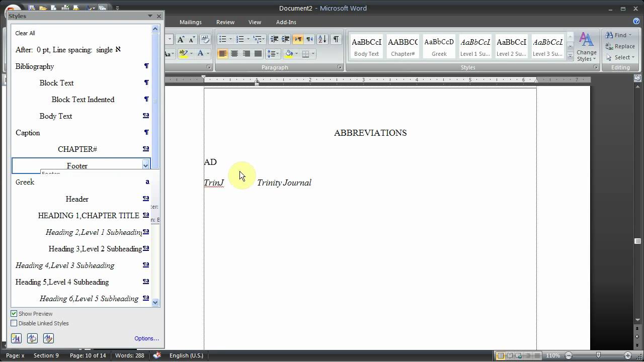
Task: Clear formatting with the eraser icon
Action: point(205,39)
